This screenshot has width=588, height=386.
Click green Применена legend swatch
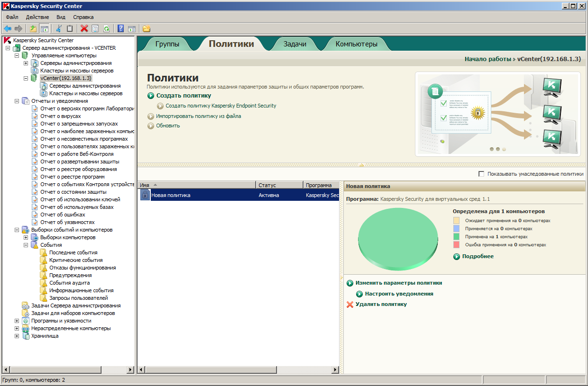coord(457,237)
